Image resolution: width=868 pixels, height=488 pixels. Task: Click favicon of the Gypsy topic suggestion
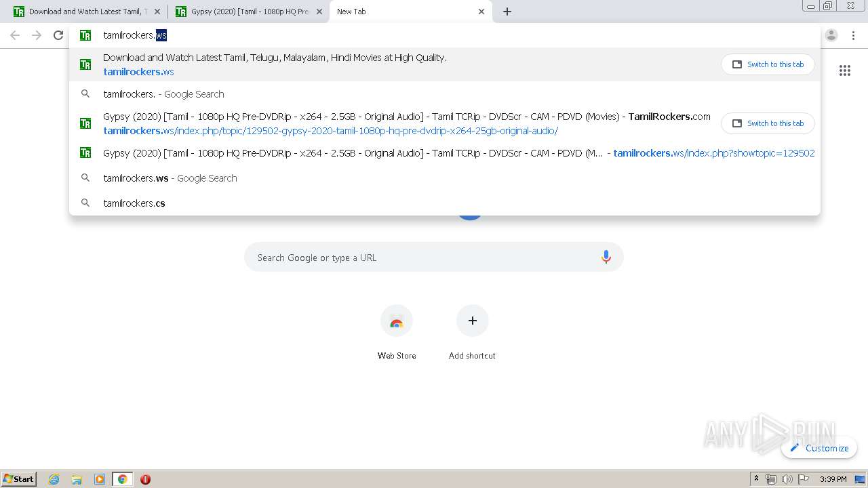[x=85, y=123]
